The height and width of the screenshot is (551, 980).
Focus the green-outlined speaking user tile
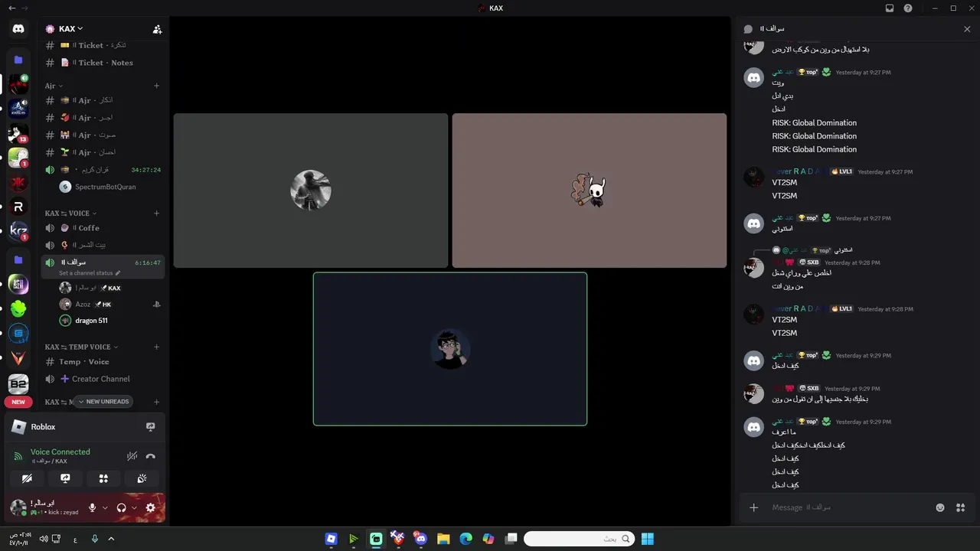pos(450,349)
